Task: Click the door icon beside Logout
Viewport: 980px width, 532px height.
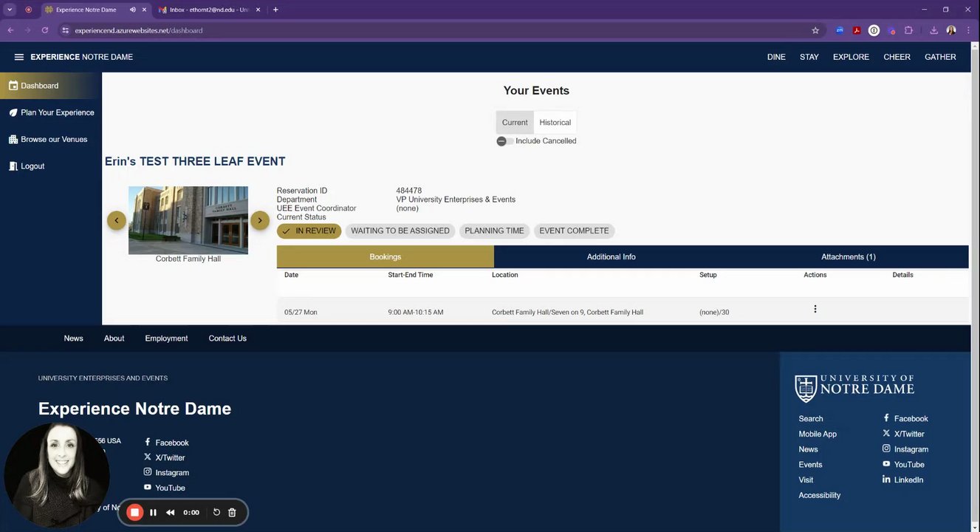Action: pyautogui.click(x=13, y=166)
